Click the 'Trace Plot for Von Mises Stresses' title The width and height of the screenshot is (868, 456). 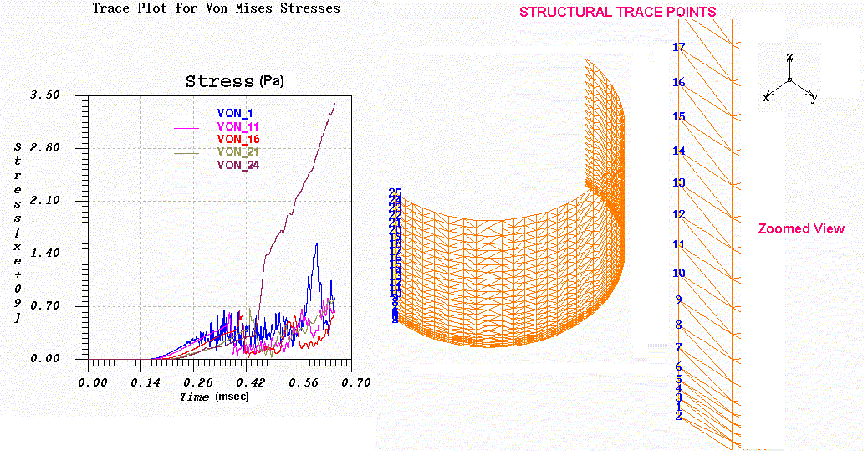point(216,8)
